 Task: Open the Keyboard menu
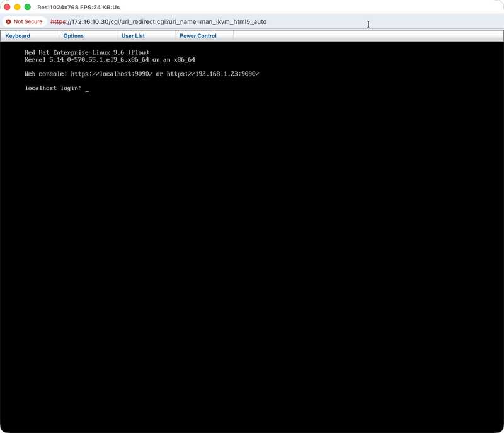pos(17,36)
